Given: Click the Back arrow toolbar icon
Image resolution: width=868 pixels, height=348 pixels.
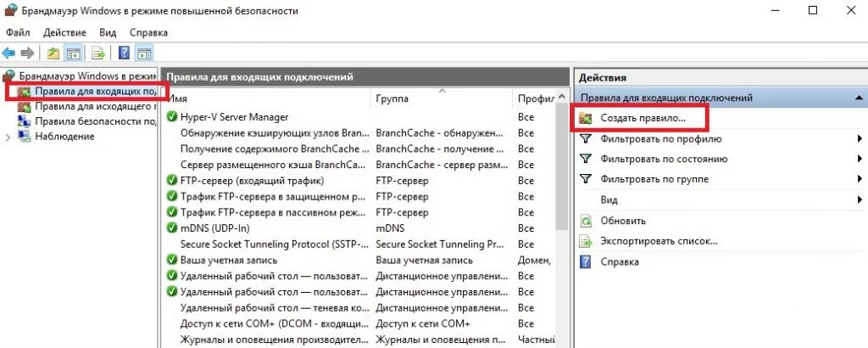Looking at the screenshot, I should (x=8, y=53).
